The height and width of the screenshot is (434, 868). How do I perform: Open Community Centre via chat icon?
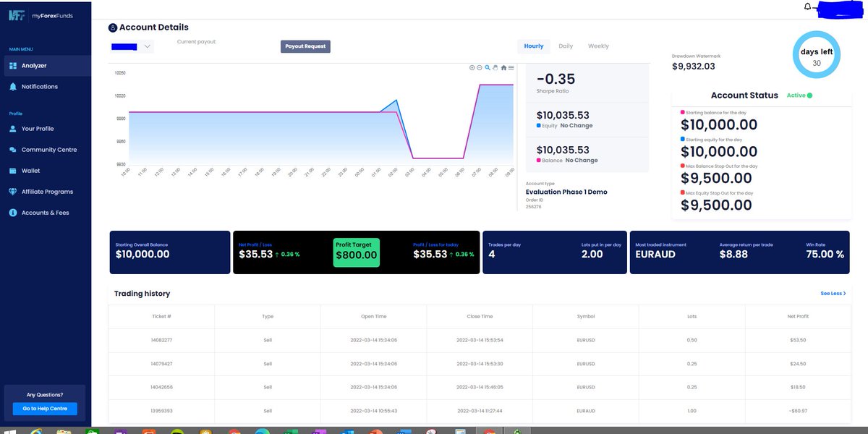[x=13, y=150]
